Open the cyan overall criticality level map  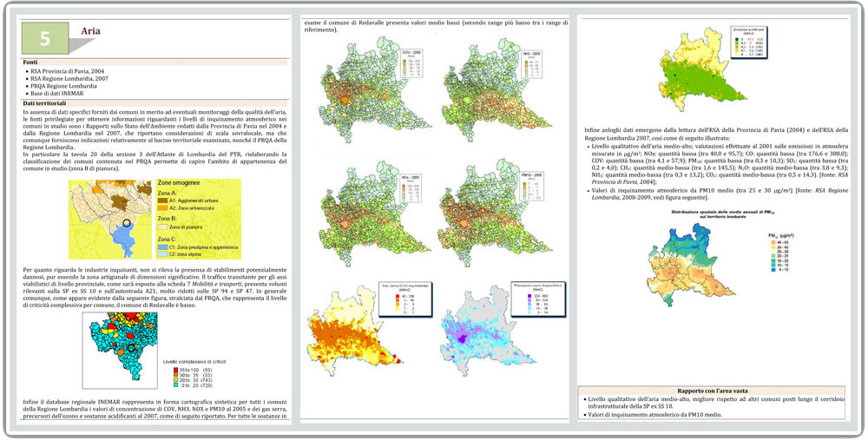(120, 351)
